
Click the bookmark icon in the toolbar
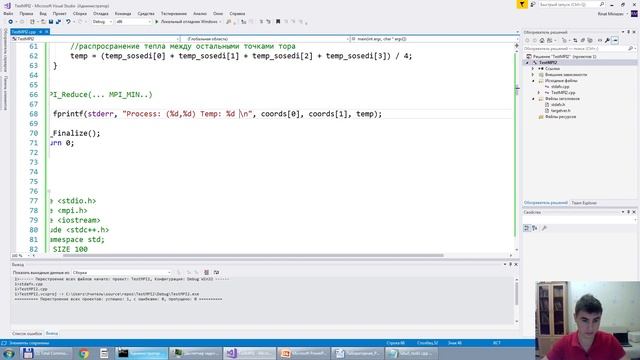278,22
